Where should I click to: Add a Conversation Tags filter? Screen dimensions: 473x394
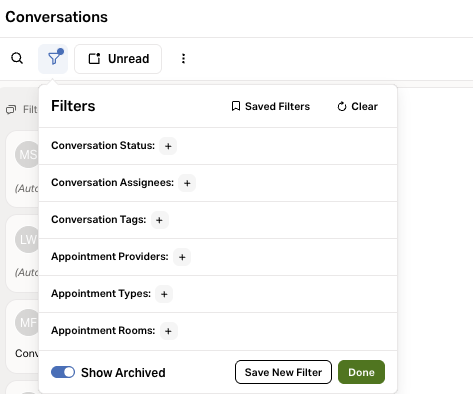[159, 220]
